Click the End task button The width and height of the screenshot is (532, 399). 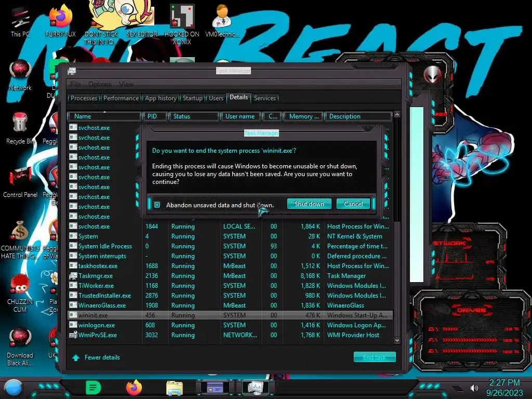[x=375, y=357]
